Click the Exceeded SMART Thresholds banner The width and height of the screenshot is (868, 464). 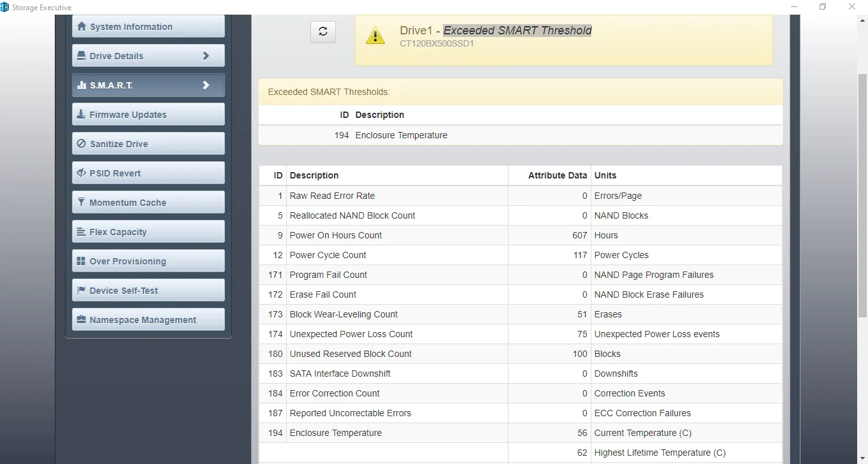coord(521,92)
